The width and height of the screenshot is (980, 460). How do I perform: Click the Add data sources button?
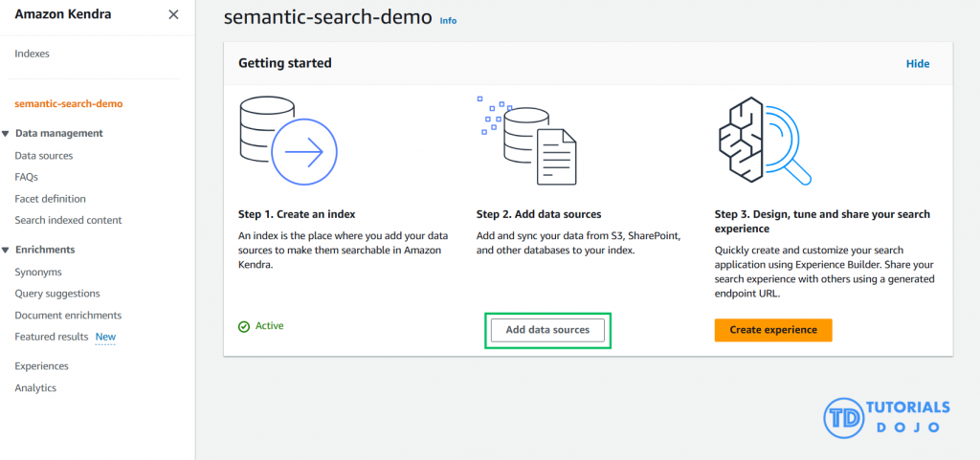coord(547,330)
